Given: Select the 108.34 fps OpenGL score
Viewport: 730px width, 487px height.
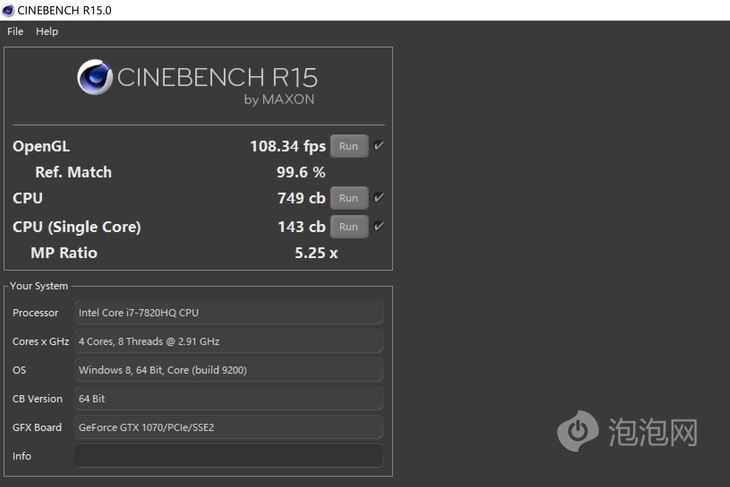Looking at the screenshot, I should point(288,147).
